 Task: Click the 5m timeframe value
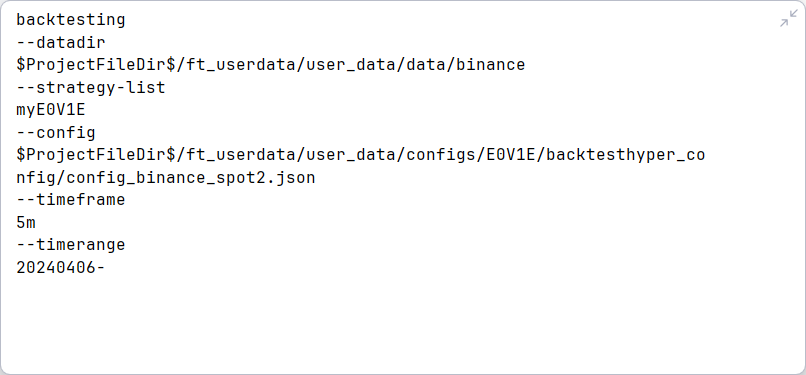tap(26, 222)
